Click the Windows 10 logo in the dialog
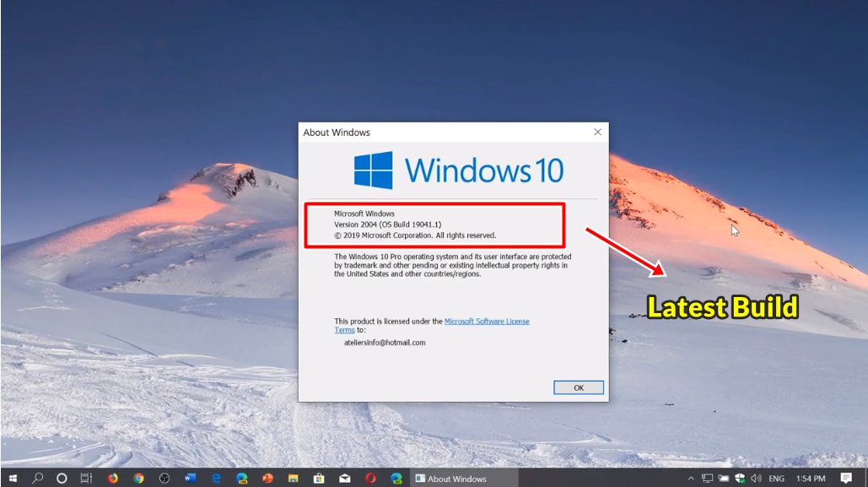Image resolution: width=868 pixels, height=487 pixels. (x=458, y=170)
